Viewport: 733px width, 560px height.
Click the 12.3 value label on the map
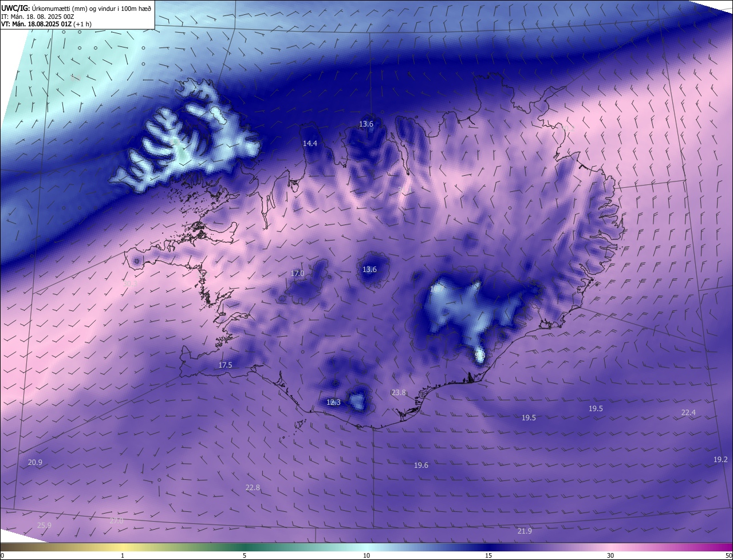coord(333,403)
